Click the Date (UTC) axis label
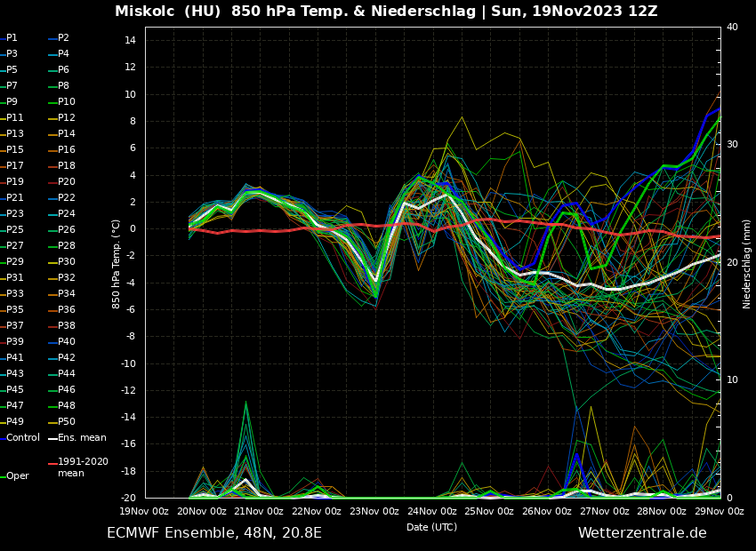This screenshot has height=551, width=756. pos(431,527)
